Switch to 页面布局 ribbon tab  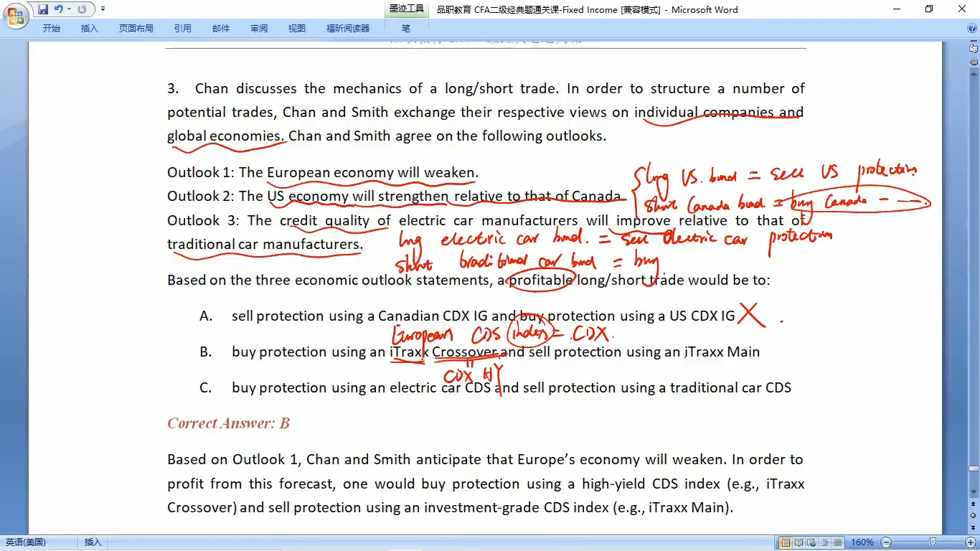coord(136,29)
